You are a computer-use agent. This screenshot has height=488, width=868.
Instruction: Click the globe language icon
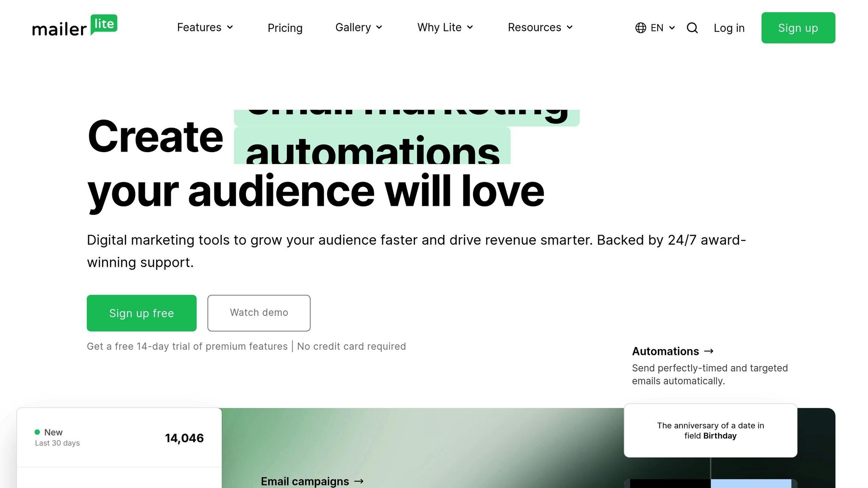[640, 28]
